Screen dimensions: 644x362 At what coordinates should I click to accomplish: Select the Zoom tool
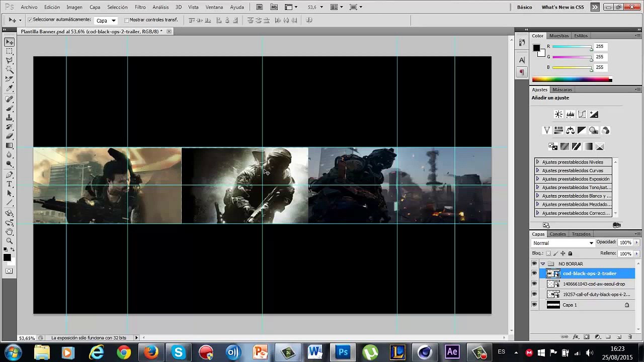(10, 241)
